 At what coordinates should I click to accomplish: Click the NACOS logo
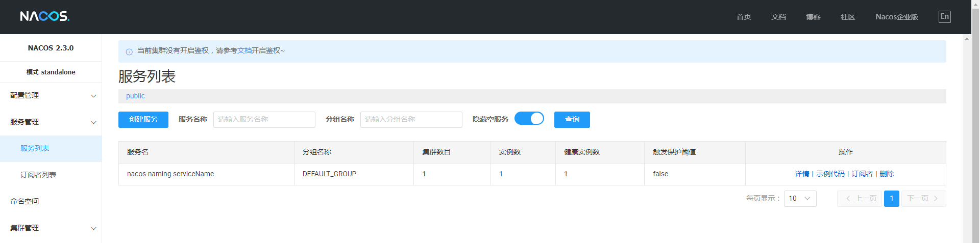[45, 16]
